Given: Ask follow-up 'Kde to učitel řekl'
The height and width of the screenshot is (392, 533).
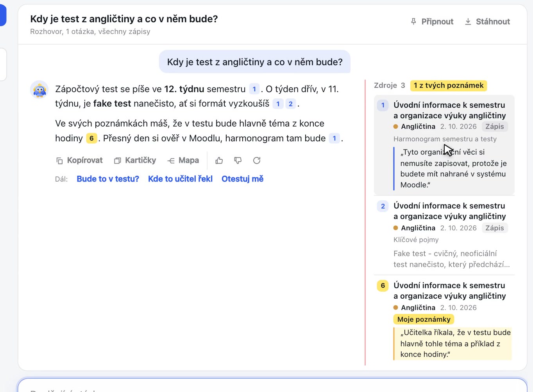Looking at the screenshot, I should point(180,179).
